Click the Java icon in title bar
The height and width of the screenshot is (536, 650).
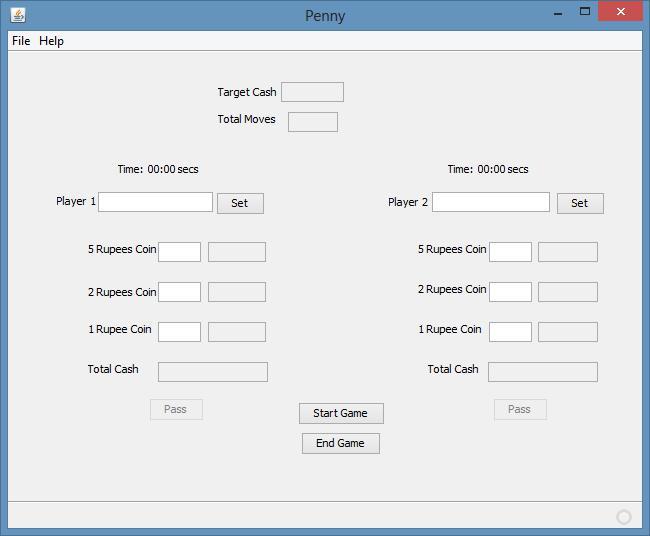tap(18, 15)
